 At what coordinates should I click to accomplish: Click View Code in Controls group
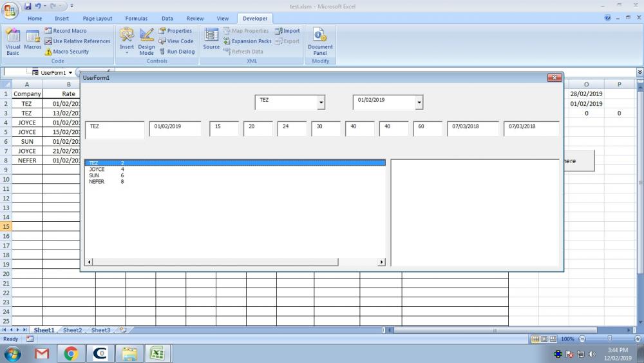176,41
